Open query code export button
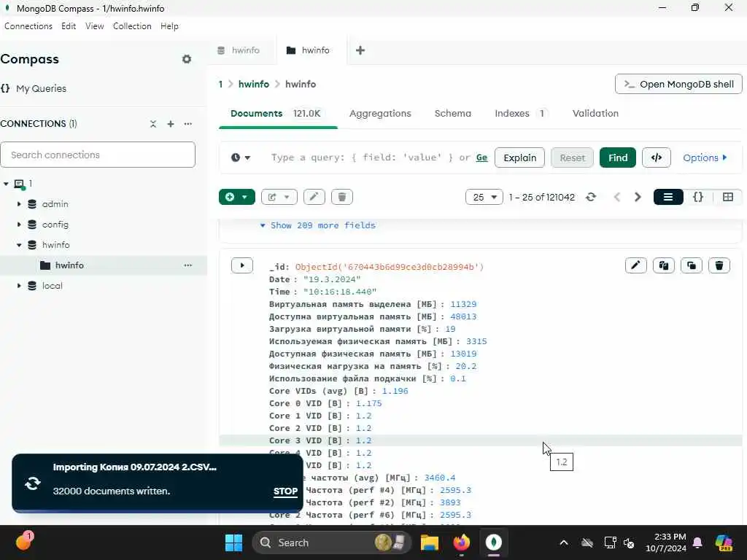The image size is (747, 560). point(656,157)
